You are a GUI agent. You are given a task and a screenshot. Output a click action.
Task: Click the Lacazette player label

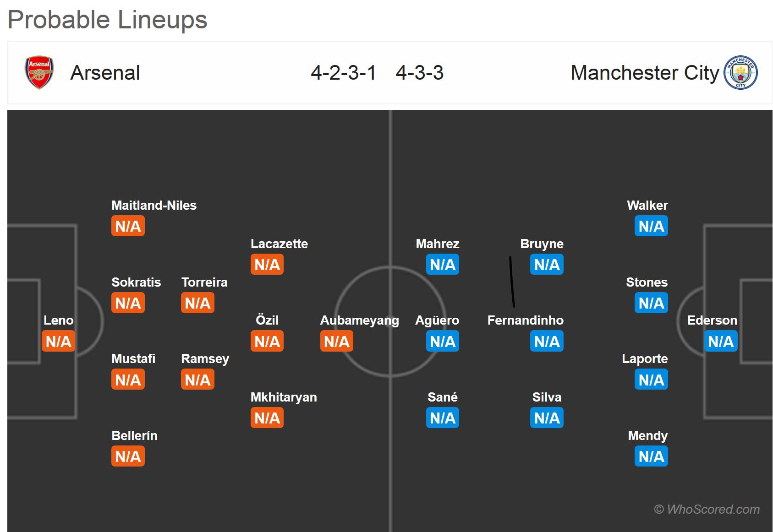pos(279,244)
